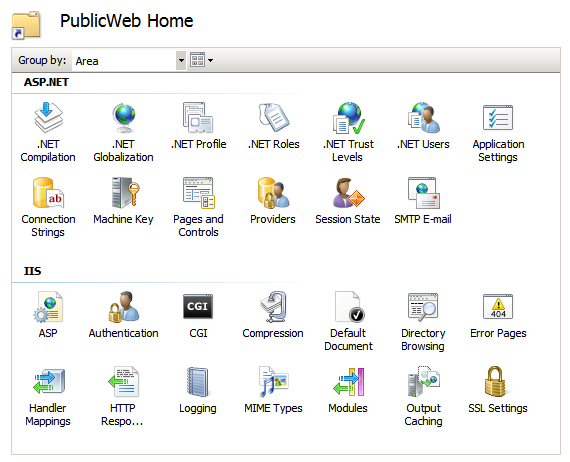The height and width of the screenshot is (462, 570).
Task: Select the Connection Strings icon
Action: [x=48, y=193]
